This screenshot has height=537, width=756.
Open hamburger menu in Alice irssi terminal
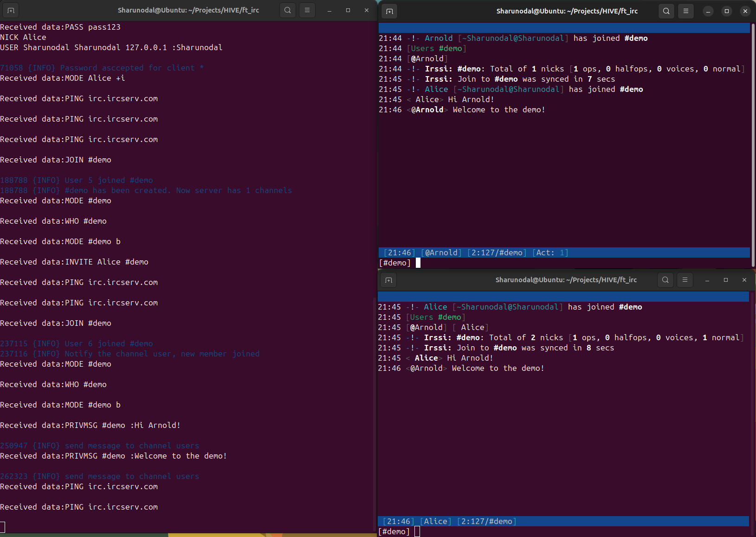click(x=685, y=280)
